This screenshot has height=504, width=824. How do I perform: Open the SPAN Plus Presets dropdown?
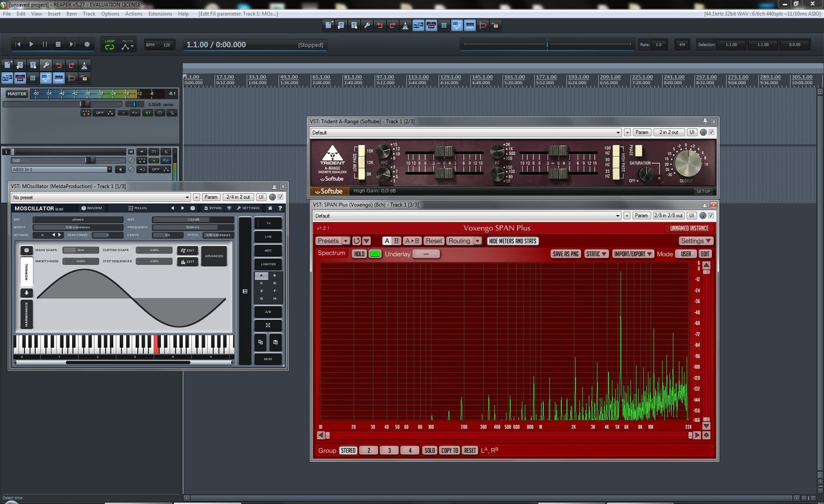pos(333,241)
